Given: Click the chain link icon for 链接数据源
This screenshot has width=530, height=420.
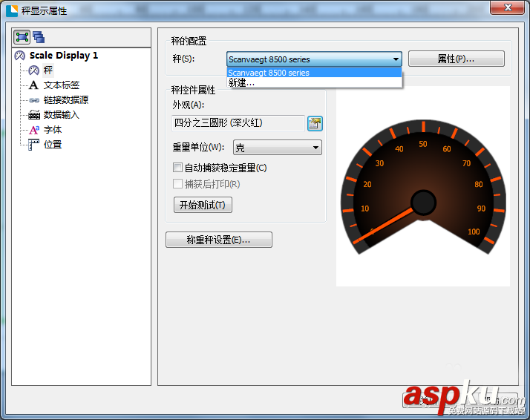Looking at the screenshot, I should pyautogui.click(x=34, y=100).
